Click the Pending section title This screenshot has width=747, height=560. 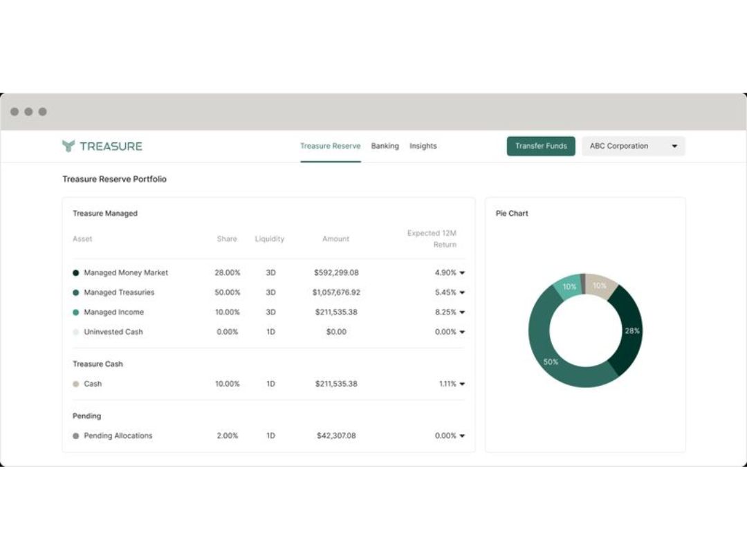(x=86, y=416)
